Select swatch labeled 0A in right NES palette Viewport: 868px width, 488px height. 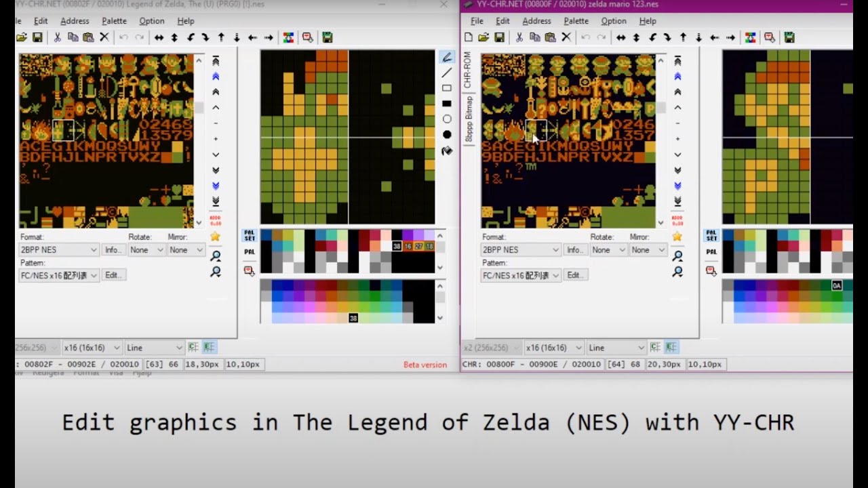click(x=837, y=285)
